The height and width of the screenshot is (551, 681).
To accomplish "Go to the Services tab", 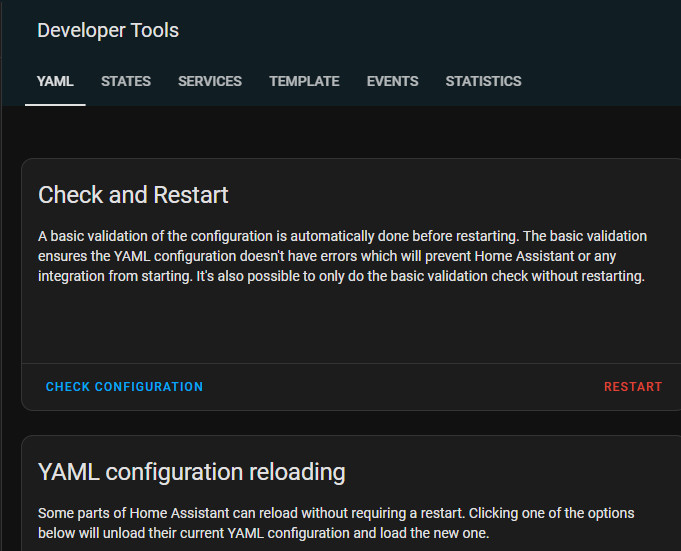I will point(210,81).
